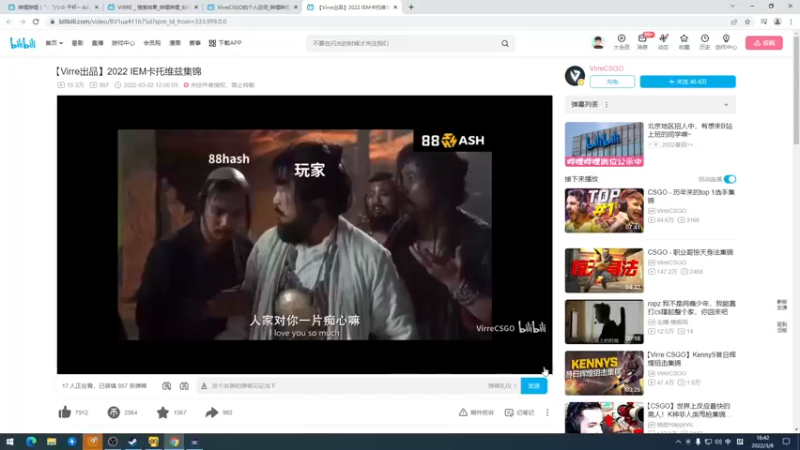Click the blue 关注 follow button
800x450 pixels.
[x=687, y=82]
